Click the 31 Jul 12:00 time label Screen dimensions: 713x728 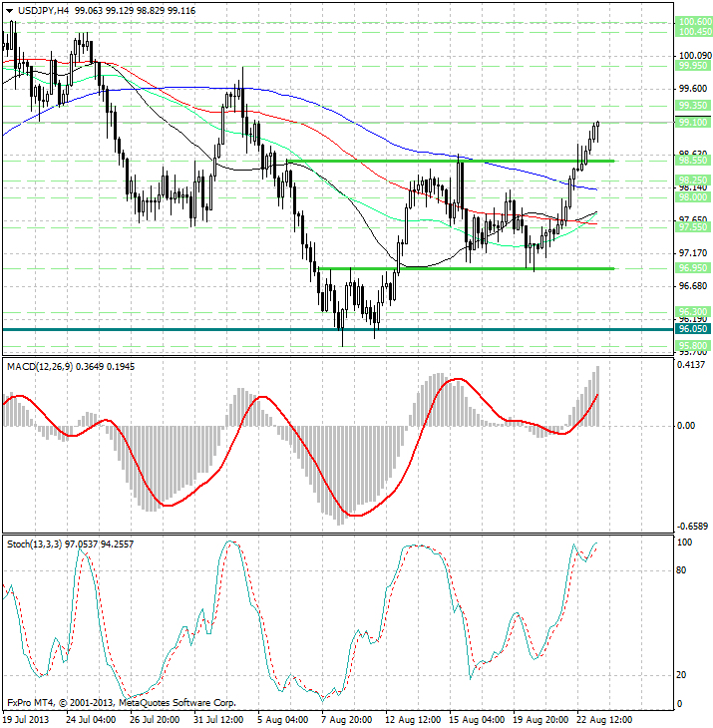[218, 720]
